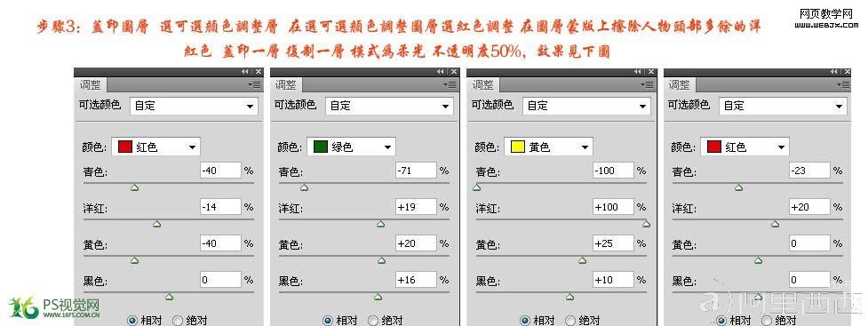Collapse the 绿色 adjustment panel to icons
Image resolution: width=868 pixels, height=326 pixels.
[x=441, y=72]
